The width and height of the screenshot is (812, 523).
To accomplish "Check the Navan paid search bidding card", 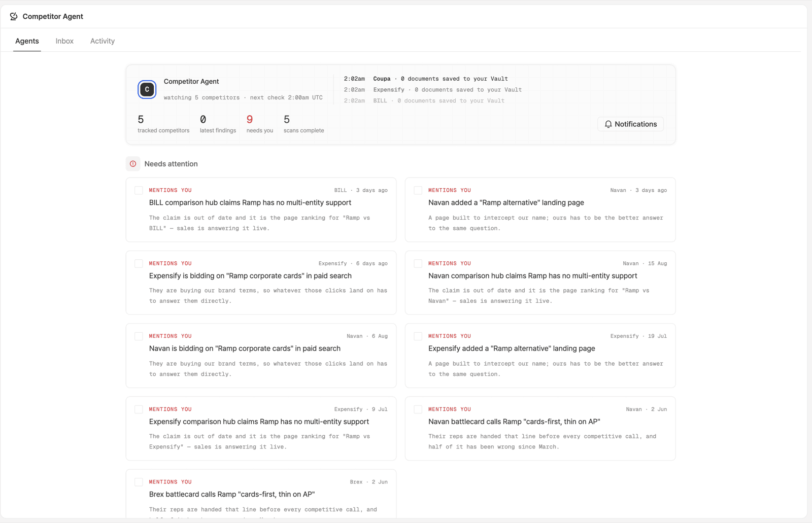I will tap(139, 336).
